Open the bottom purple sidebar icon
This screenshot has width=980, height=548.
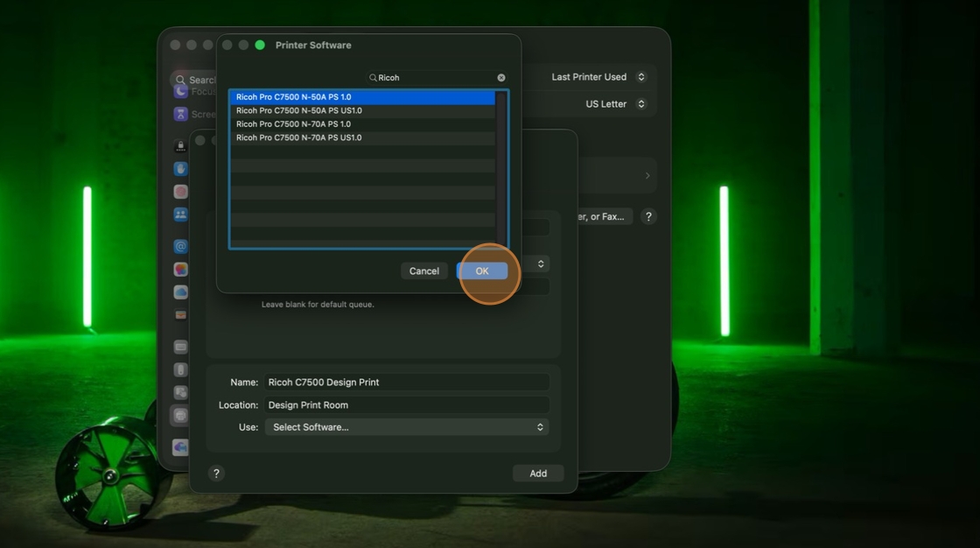pos(180,447)
